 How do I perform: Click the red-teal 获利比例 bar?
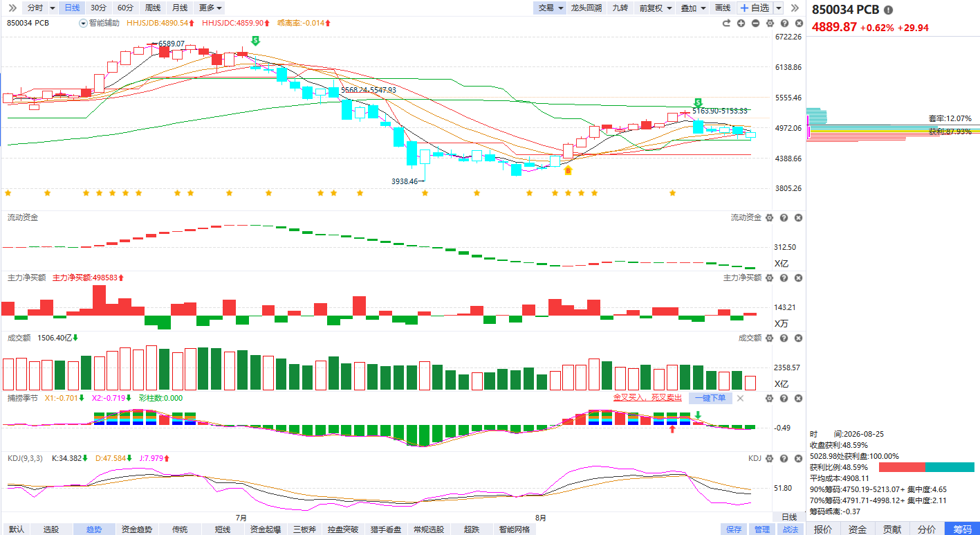point(927,467)
